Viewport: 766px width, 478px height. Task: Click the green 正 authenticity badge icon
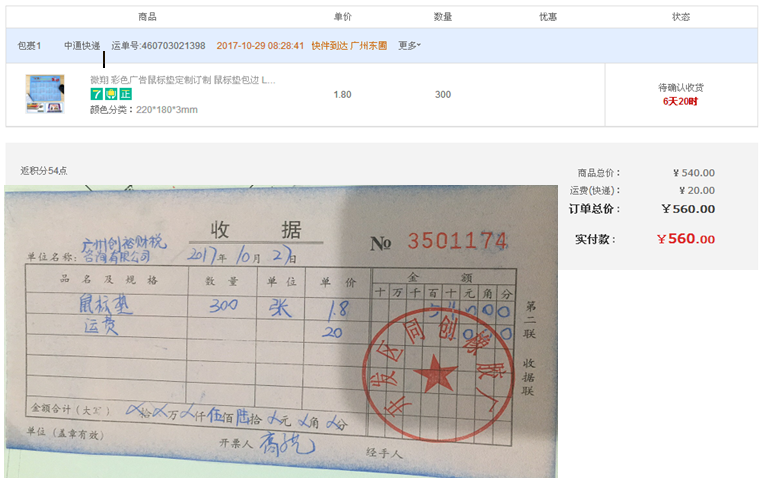pos(125,94)
